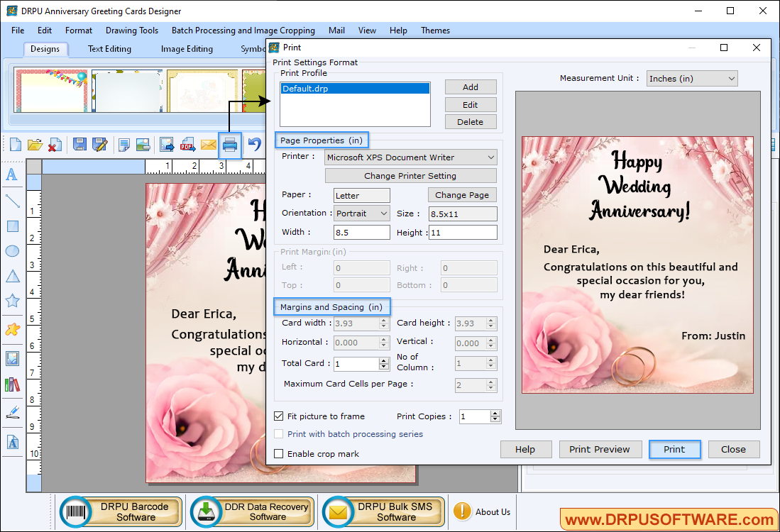Image resolution: width=780 pixels, height=532 pixels.
Task: Select the Star shape tool
Action: (12, 301)
